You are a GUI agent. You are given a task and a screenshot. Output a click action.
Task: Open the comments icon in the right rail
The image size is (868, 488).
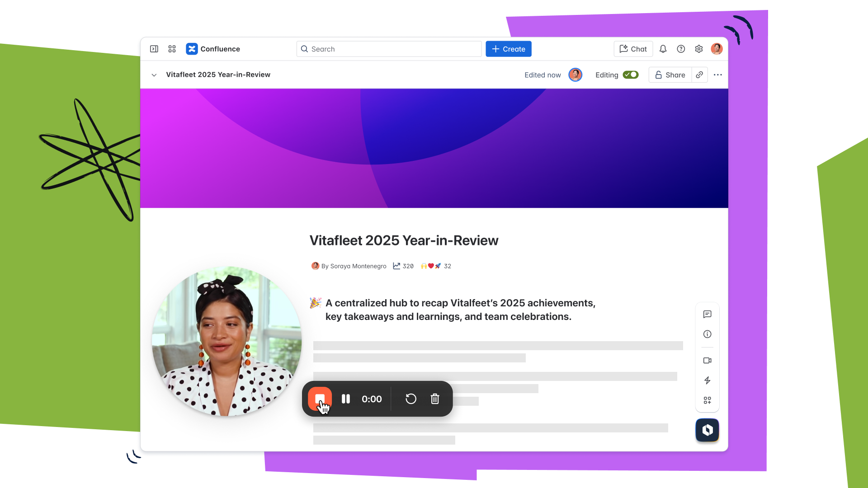pyautogui.click(x=708, y=314)
